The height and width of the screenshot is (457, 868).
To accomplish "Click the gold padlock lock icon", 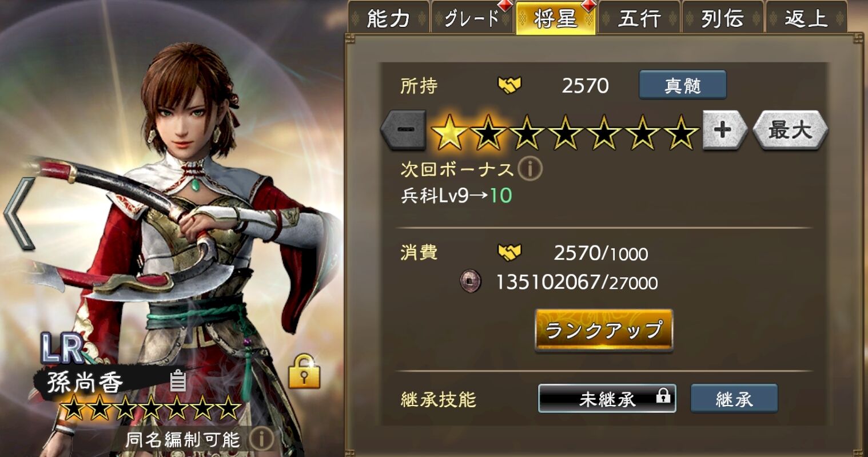I will click(304, 371).
